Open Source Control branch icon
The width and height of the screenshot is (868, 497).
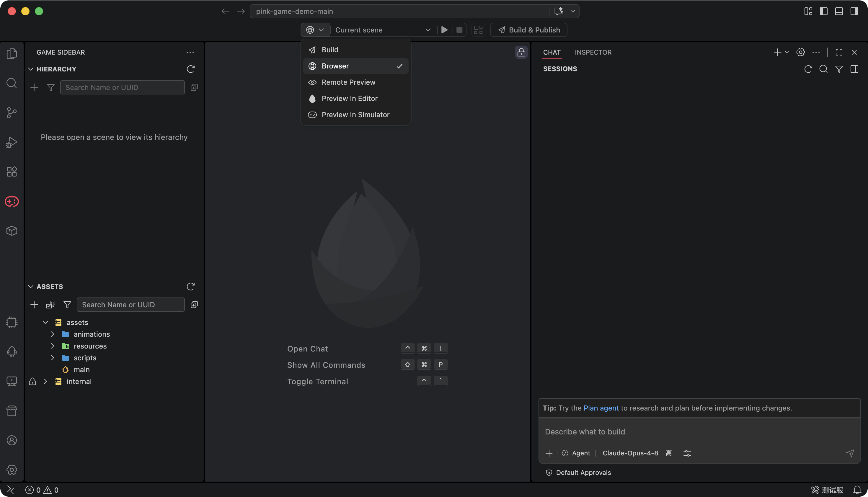point(12,113)
